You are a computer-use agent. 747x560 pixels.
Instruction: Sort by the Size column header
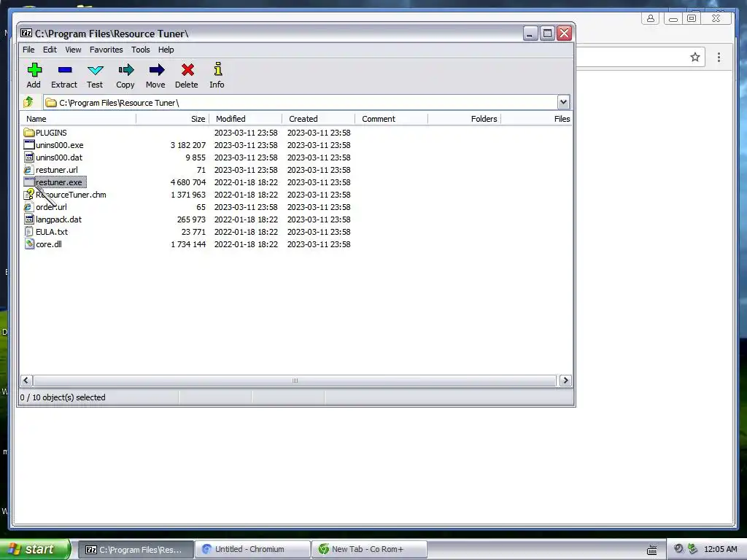click(172, 119)
